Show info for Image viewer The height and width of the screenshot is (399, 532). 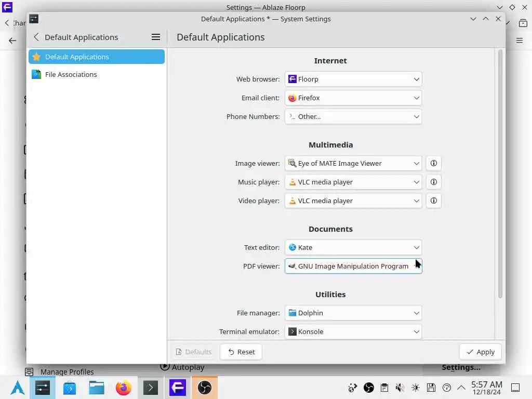(x=434, y=163)
